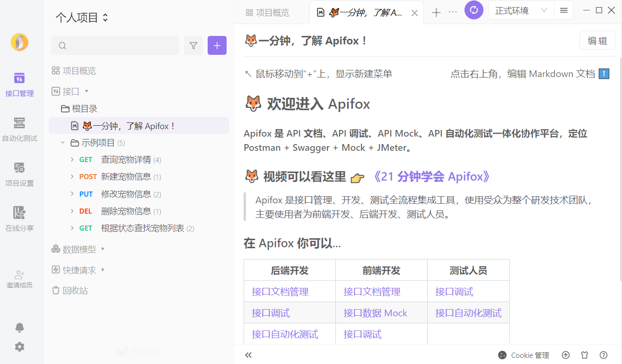The width and height of the screenshot is (622, 364).
Task: Switch to the 自动化测试 module
Action: pos(19,128)
